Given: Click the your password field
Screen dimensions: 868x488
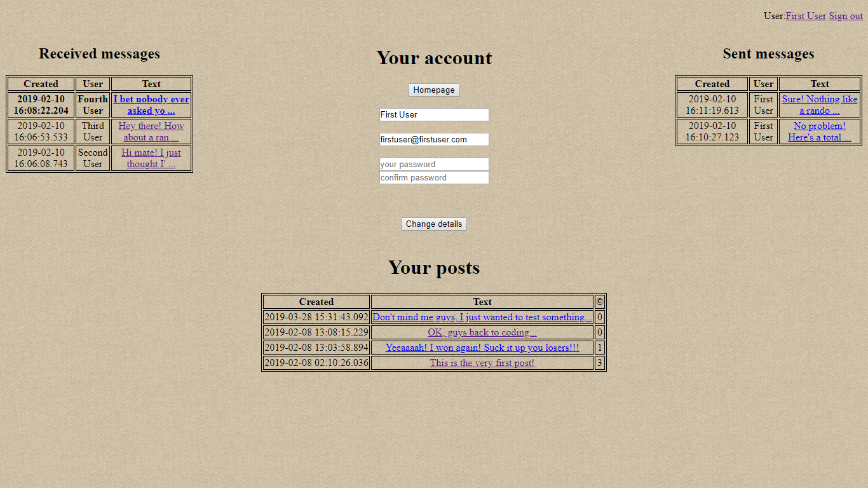Looking at the screenshot, I should (x=434, y=164).
